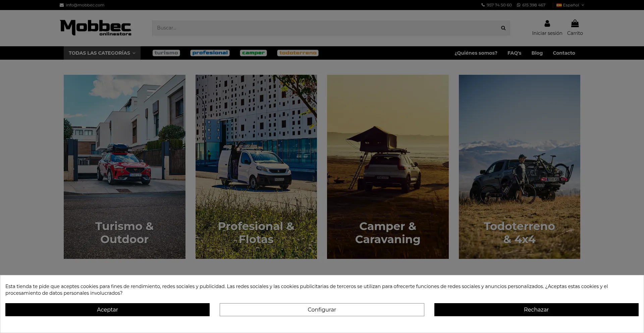Screen dimensions: 644x333
Task: Click the turismo category badge
Action: point(166,53)
